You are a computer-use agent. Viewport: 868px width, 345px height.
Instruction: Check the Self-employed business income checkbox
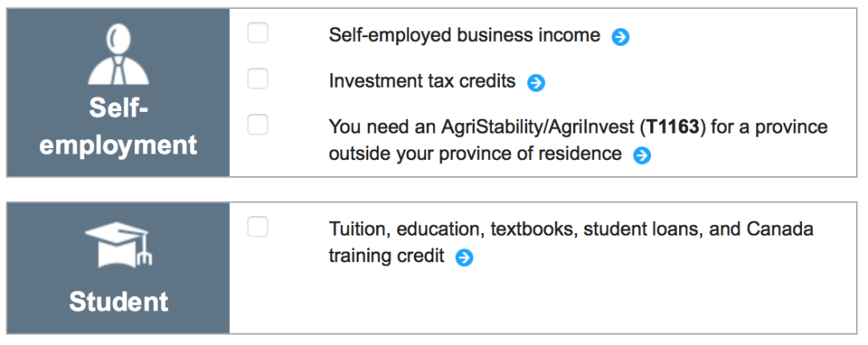[x=258, y=33]
